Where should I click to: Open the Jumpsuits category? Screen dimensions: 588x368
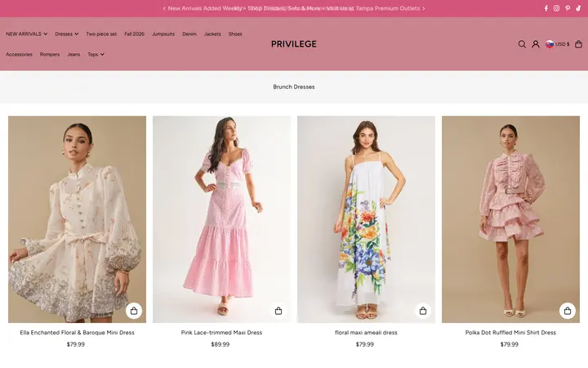point(163,34)
